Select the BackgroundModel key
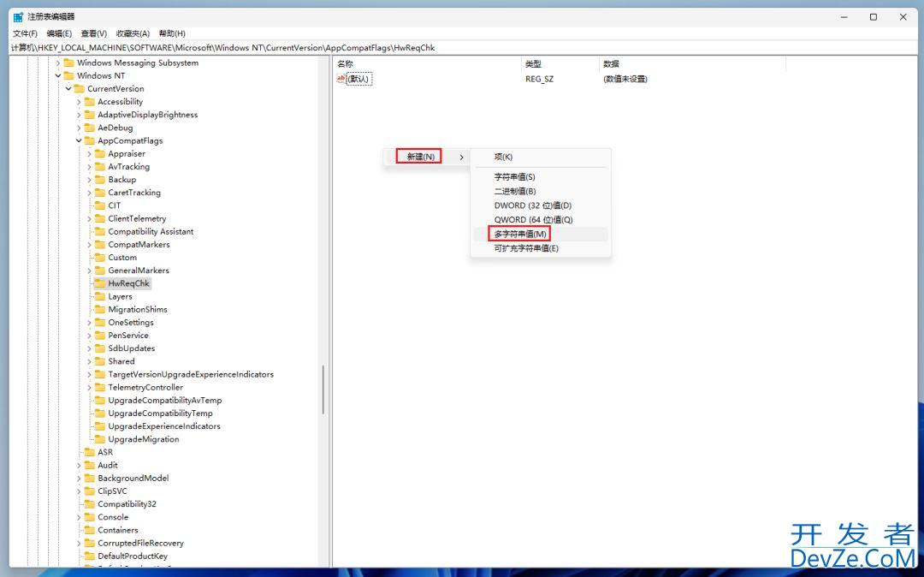Viewport: 924px width, 577px height. tap(133, 478)
